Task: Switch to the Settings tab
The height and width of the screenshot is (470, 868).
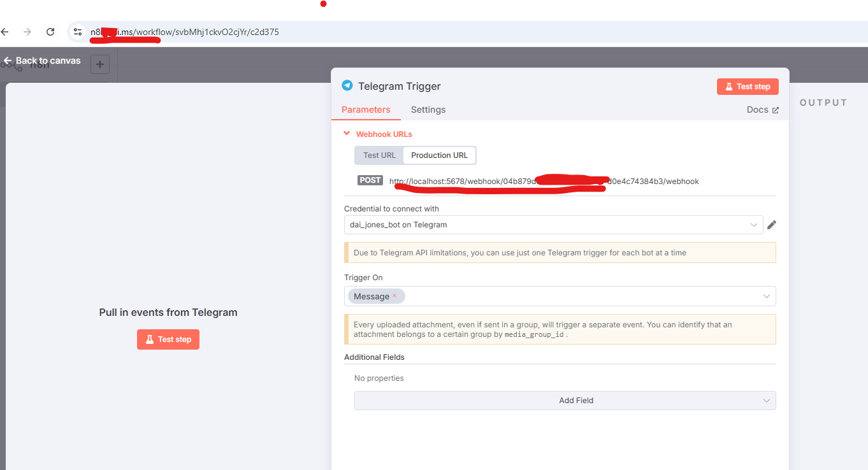Action: (428, 110)
